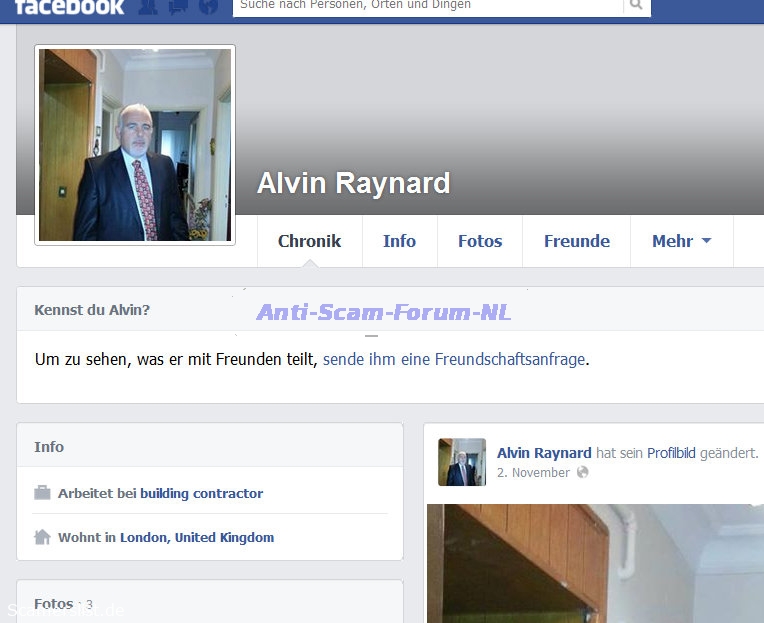Open notifications globe icon in top bar
Viewport: 764px width, 623px height.
[x=208, y=6]
